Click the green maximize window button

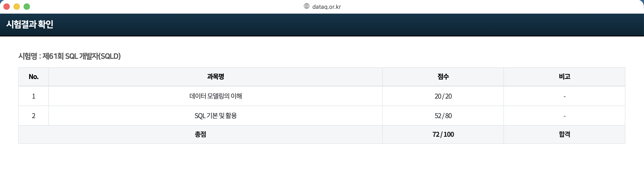click(27, 7)
